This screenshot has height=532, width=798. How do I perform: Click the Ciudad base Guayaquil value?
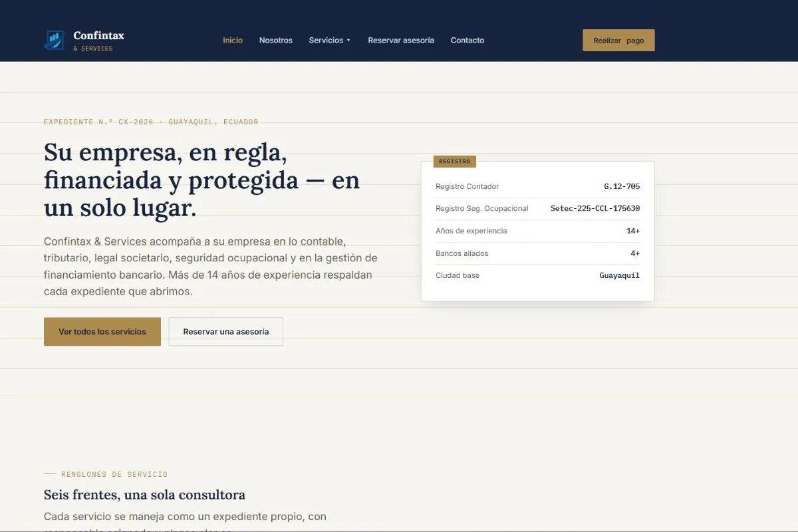620,275
